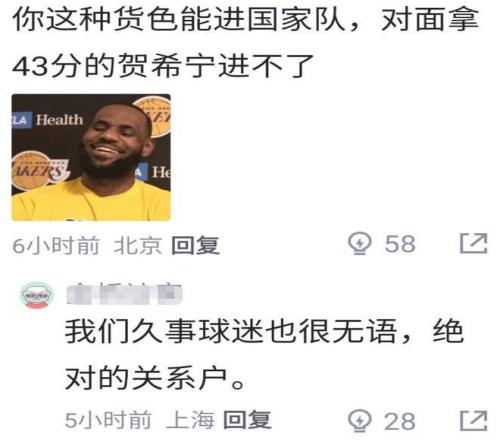
Task: Click the 对面拿 text in the top comment
Action: (x=430, y=19)
